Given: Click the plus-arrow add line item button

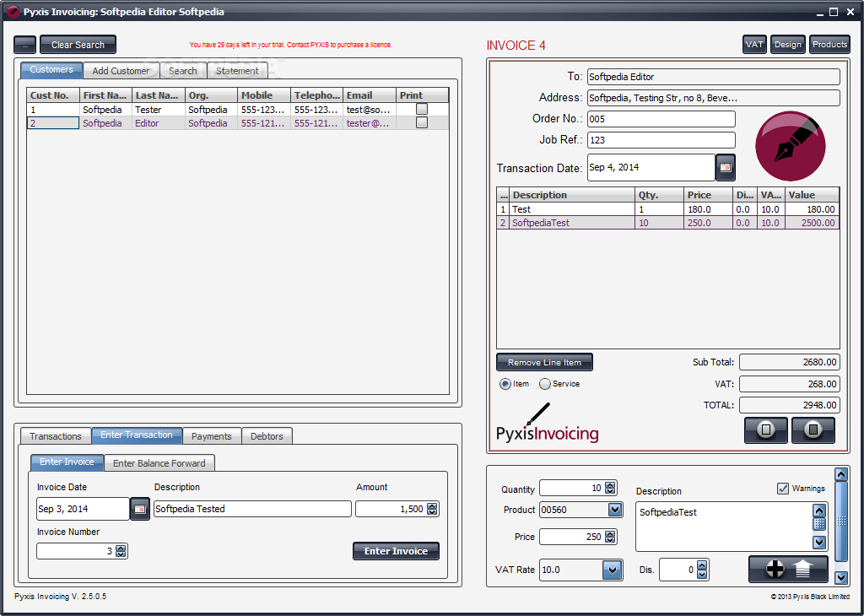Looking at the screenshot, I should click(788, 569).
